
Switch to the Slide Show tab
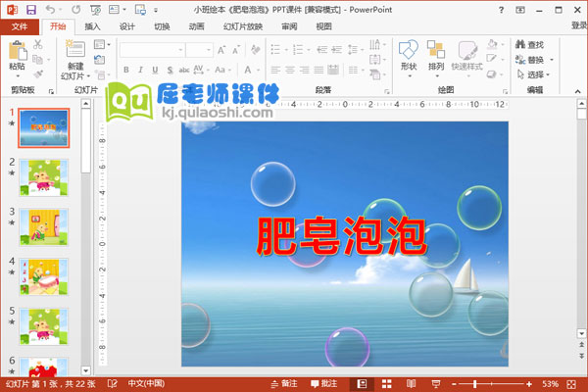[243, 26]
